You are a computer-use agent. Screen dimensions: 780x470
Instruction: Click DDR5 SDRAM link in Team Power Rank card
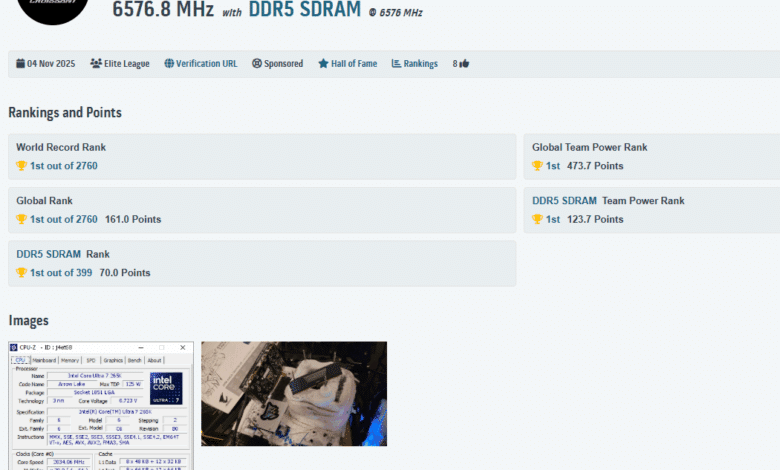pos(565,201)
